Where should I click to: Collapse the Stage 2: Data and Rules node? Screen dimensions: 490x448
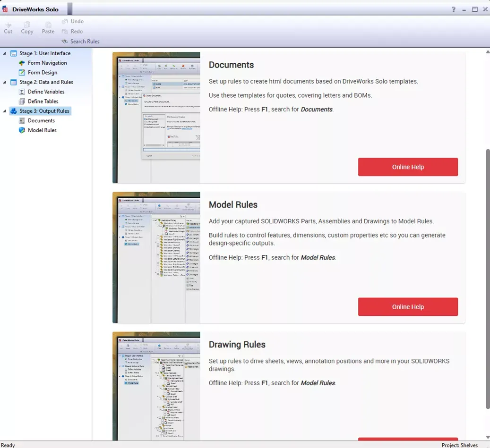(x=4, y=82)
